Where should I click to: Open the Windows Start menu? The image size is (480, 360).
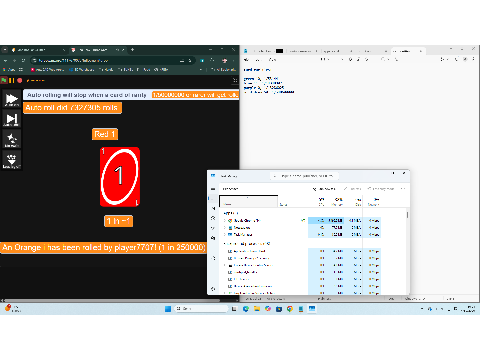point(168,309)
